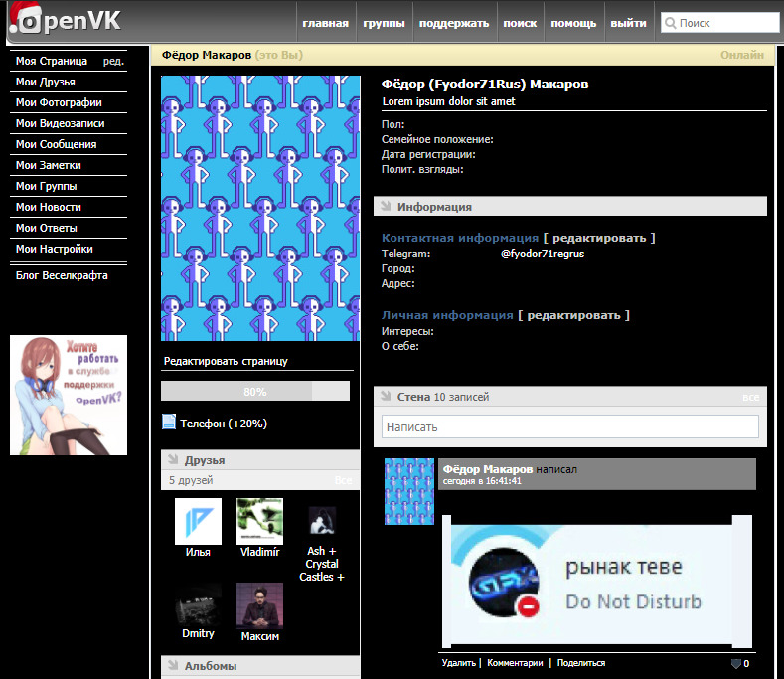
Task: Click Фёдор Макаров author name in post
Action: [x=488, y=469]
